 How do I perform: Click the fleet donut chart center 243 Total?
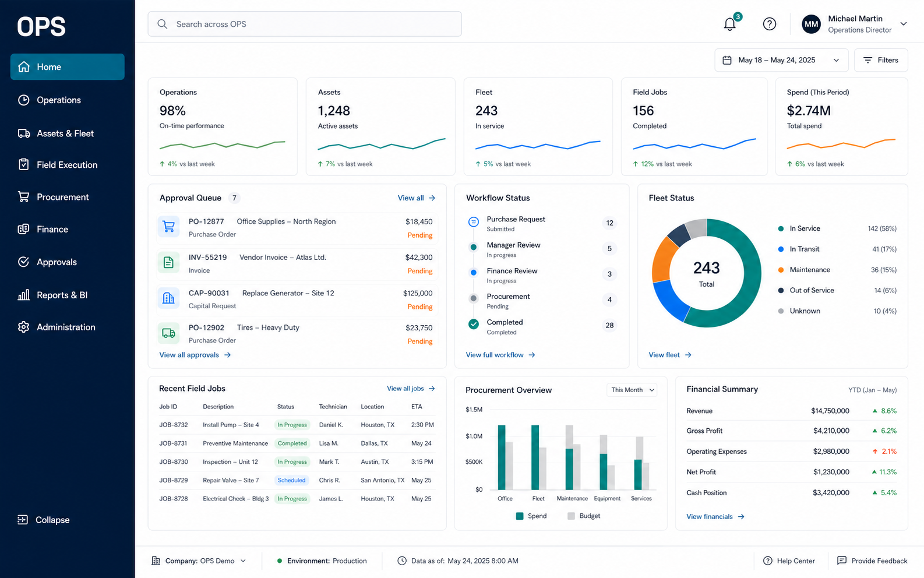(707, 273)
